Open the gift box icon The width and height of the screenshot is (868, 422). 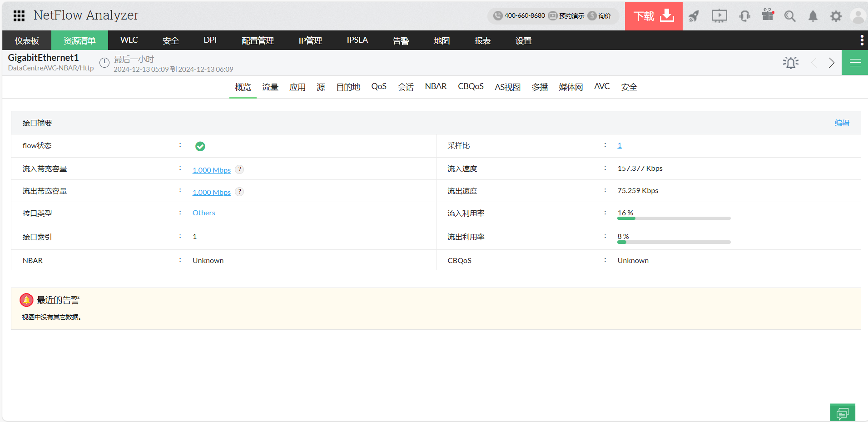coord(768,15)
